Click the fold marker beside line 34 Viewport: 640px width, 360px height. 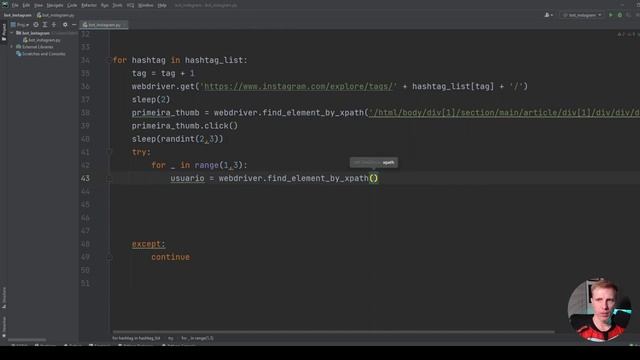(109, 60)
